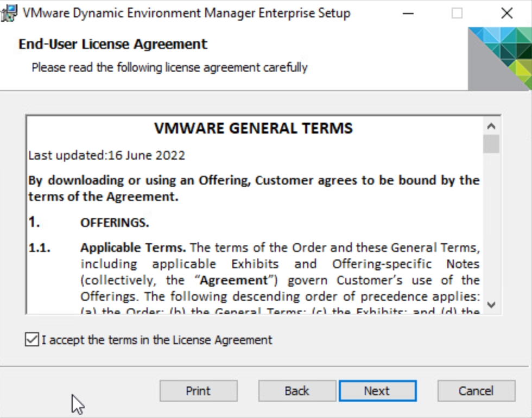Click the VMware logo graphic in the header
This screenshot has height=418, width=532.
499,59
